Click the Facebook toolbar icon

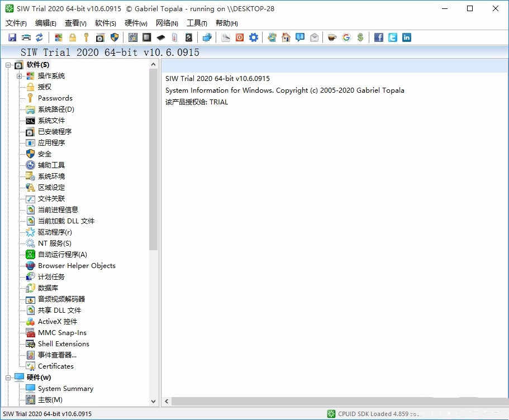tap(378, 37)
